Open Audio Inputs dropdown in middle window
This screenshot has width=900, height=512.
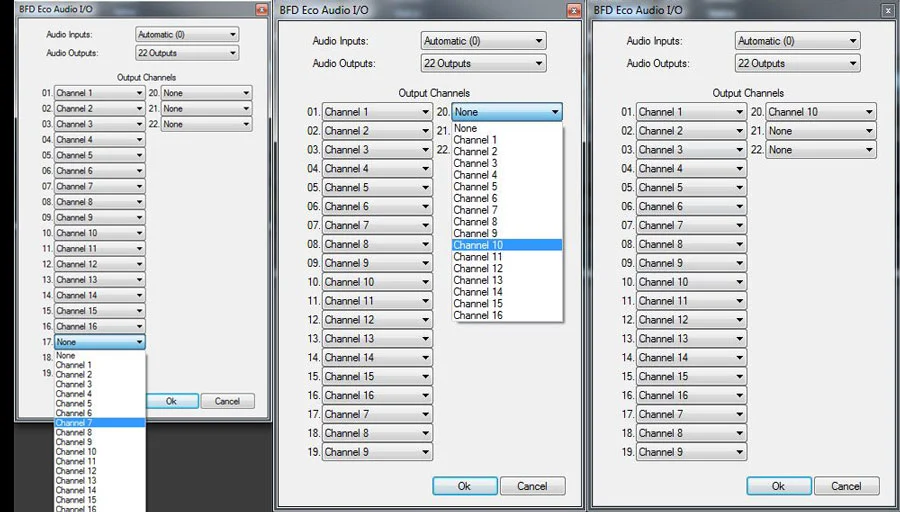(483, 41)
